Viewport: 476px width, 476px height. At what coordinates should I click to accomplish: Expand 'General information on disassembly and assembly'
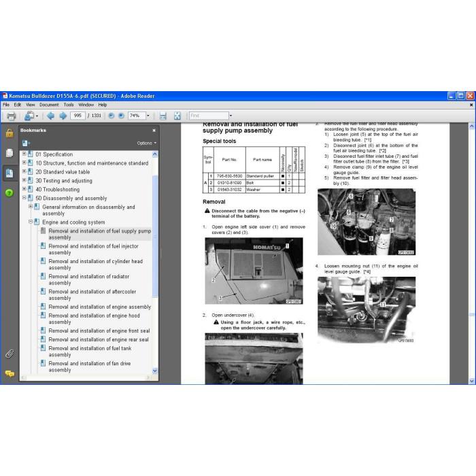(x=31, y=207)
